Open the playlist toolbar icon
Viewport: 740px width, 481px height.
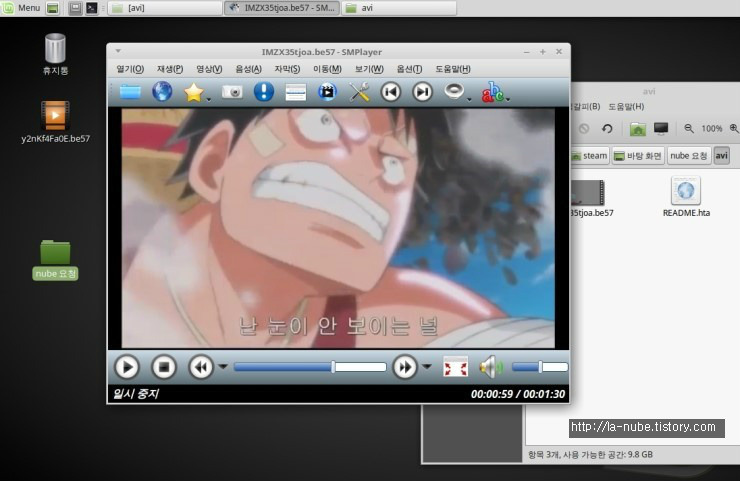tap(295, 92)
